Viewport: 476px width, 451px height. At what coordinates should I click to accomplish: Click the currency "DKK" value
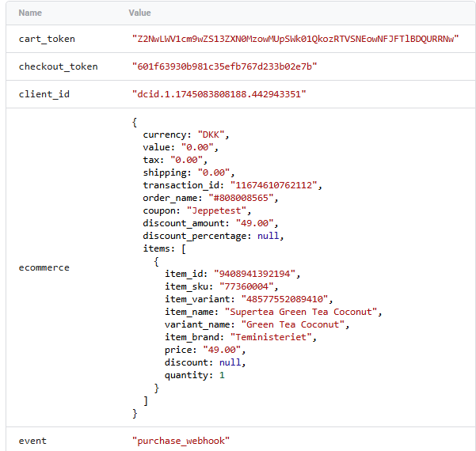click(211, 135)
